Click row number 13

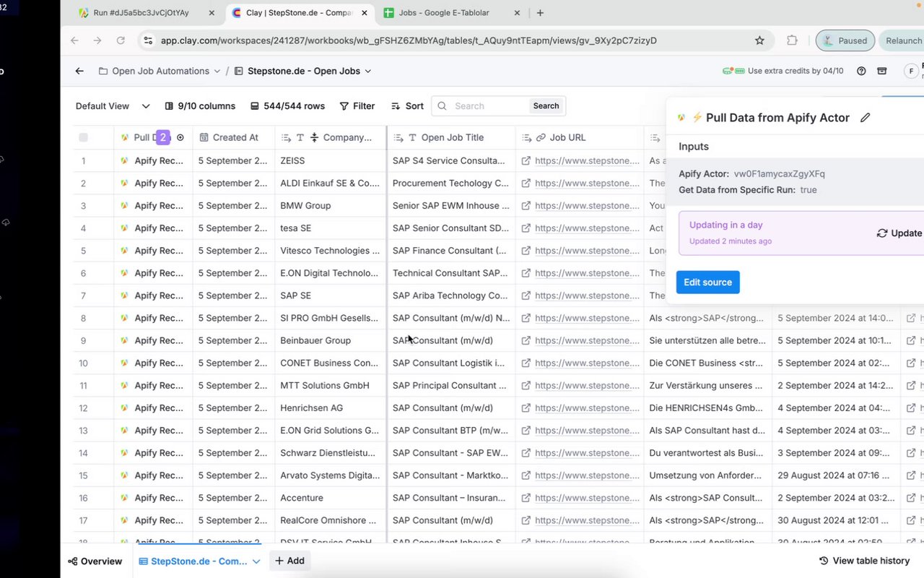(84, 431)
